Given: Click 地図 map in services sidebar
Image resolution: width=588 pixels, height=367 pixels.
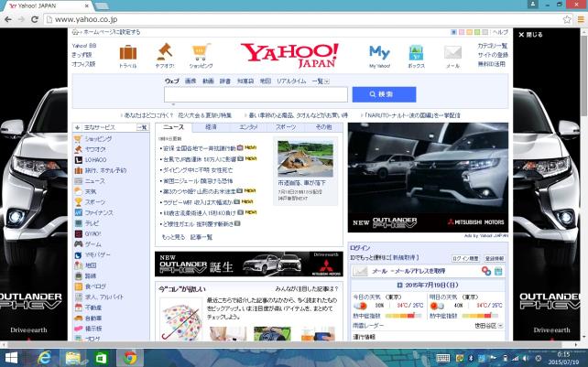Looking at the screenshot, I should click(91, 265).
